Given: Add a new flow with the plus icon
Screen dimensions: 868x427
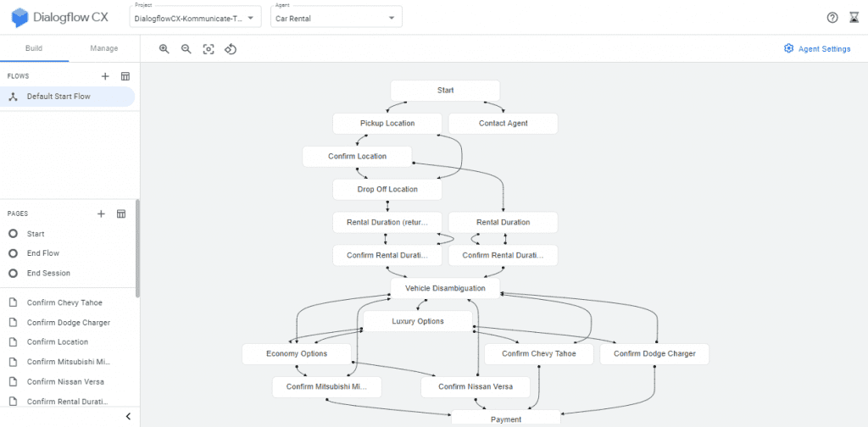Looking at the screenshot, I should (x=105, y=76).
